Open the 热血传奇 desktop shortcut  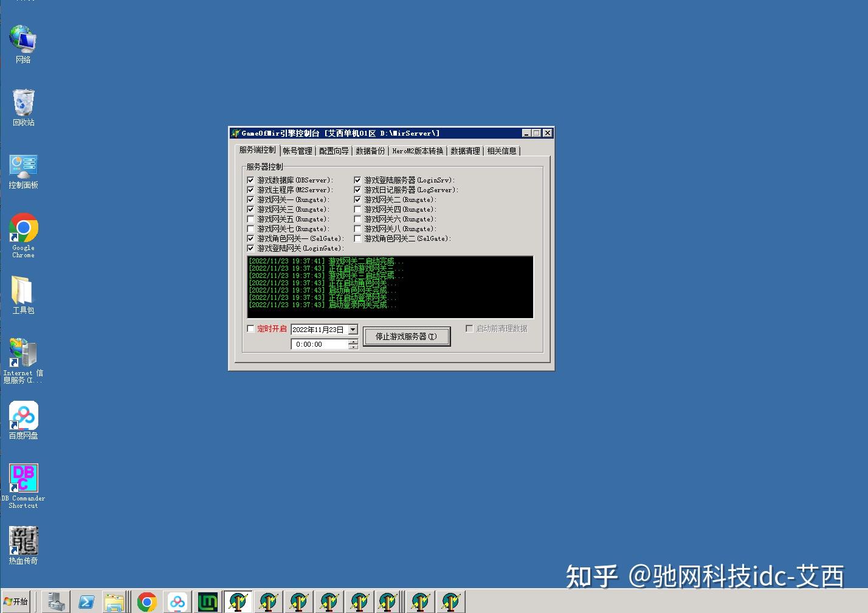pyautogui.click(x=23, y=545)
